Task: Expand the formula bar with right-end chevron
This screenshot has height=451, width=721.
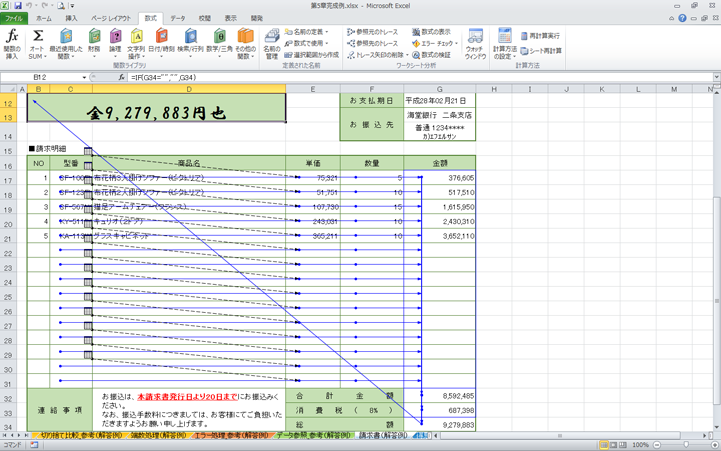Action: (716, 77)
